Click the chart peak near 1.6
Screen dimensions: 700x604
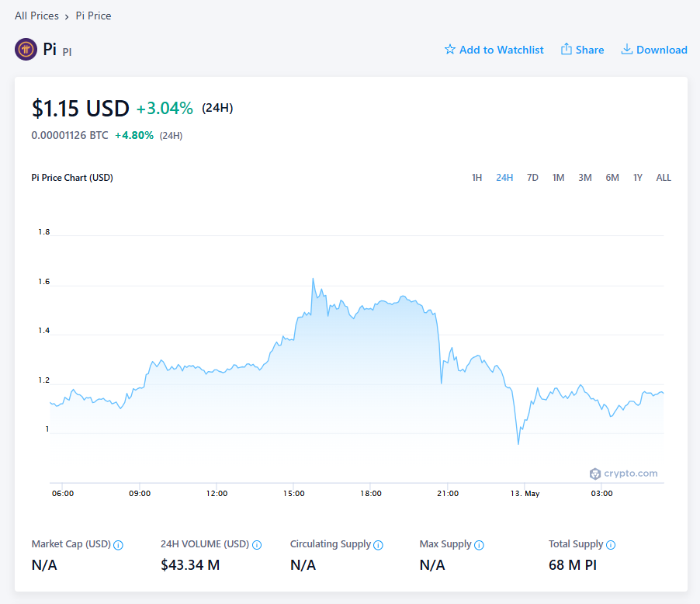point(313,279)
